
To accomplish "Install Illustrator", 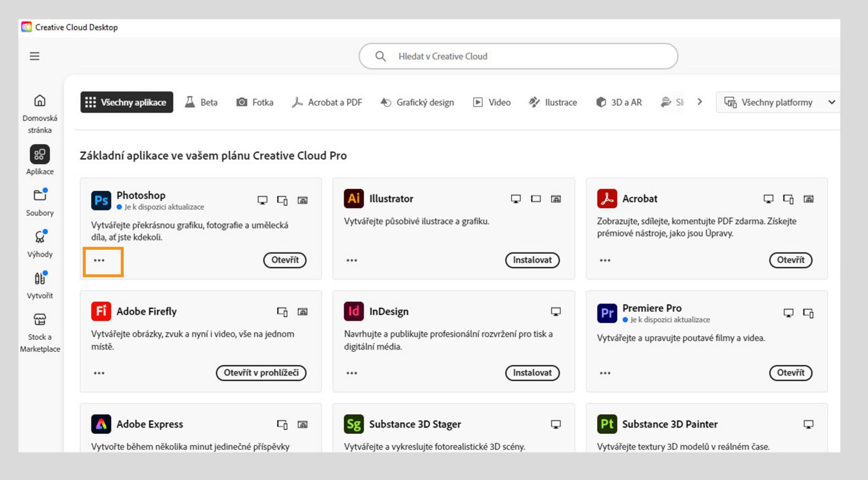I will click(532, 260).
